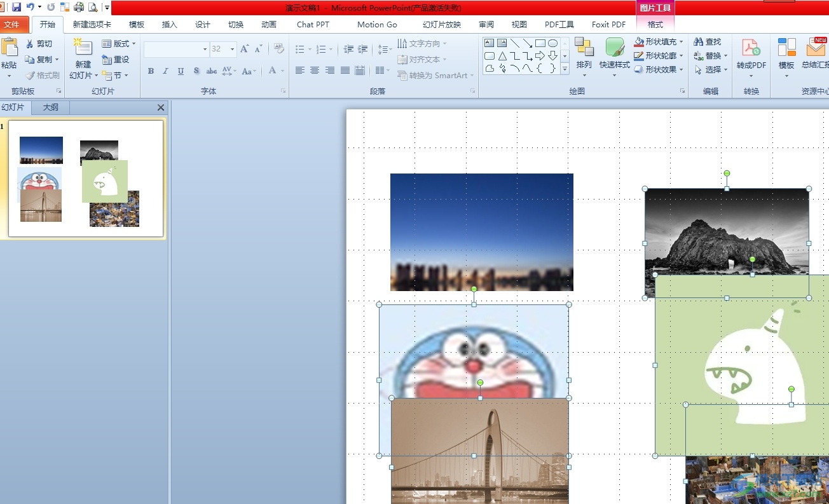Switch to the 插入 insert tab
The width and height of the screenshot is (829, 504).
(170, 25)
